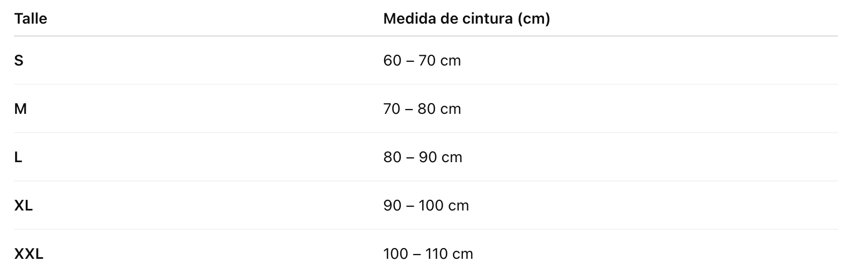
Task: Click the 70 – 80 cm value
Action: 422,109
